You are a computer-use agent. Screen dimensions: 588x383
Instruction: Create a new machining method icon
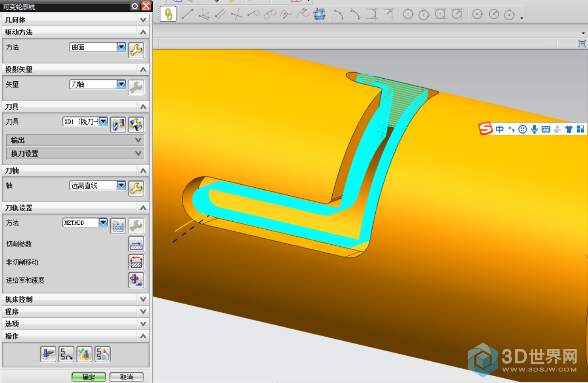coord(118,226)
